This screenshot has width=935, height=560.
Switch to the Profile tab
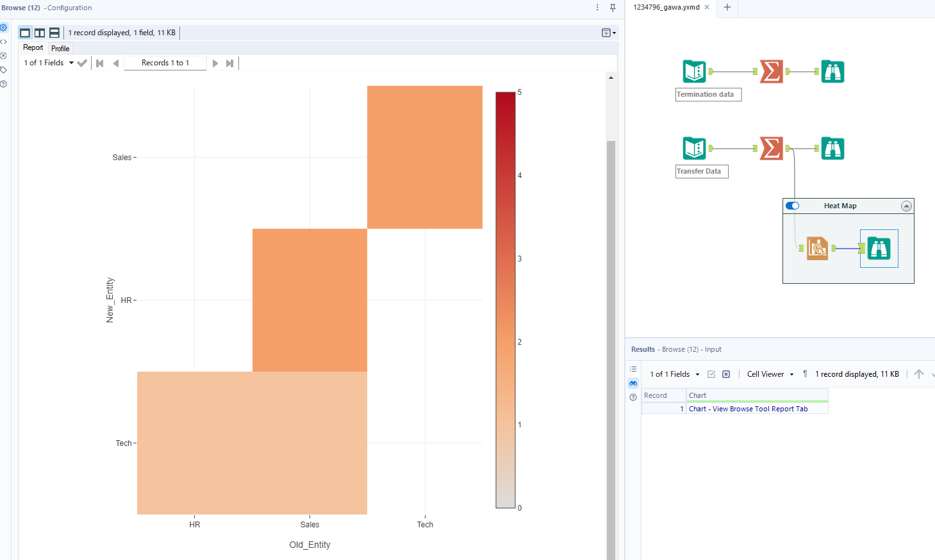[60, 48]
